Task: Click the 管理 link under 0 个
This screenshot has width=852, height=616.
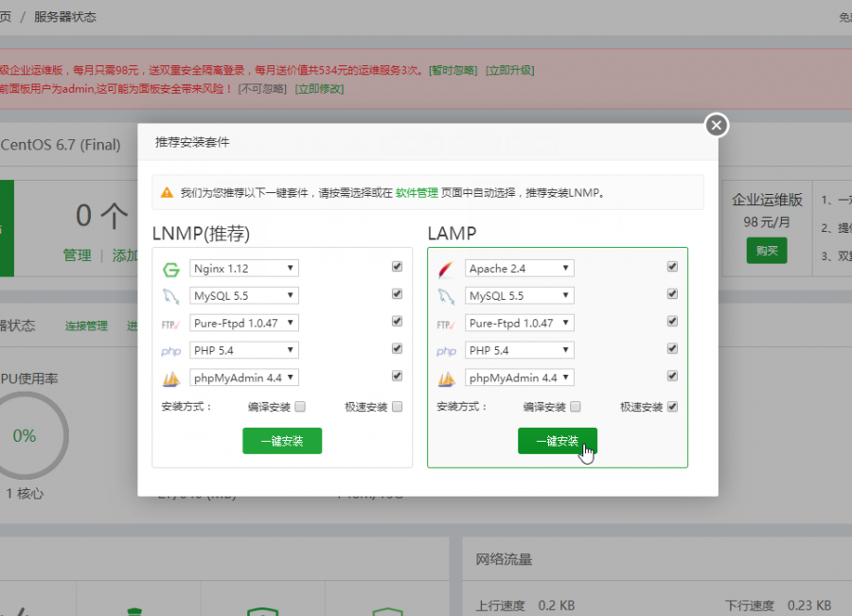Action: [x=78, y=255]
